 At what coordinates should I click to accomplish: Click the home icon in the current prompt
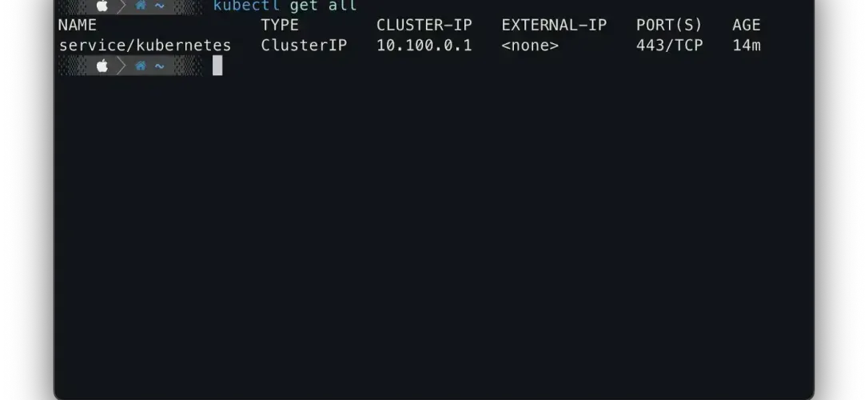[x=141, y=66]
